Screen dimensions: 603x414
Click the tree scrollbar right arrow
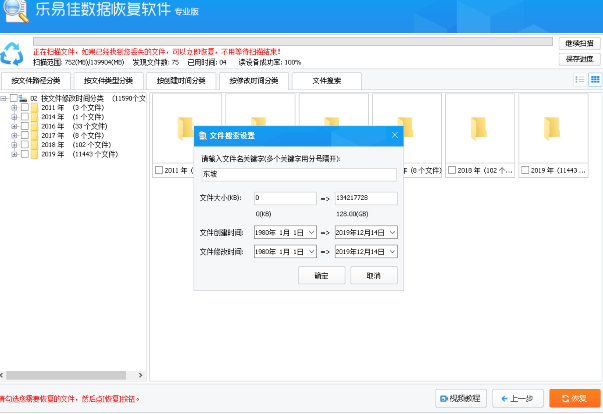tap(140, 375)
